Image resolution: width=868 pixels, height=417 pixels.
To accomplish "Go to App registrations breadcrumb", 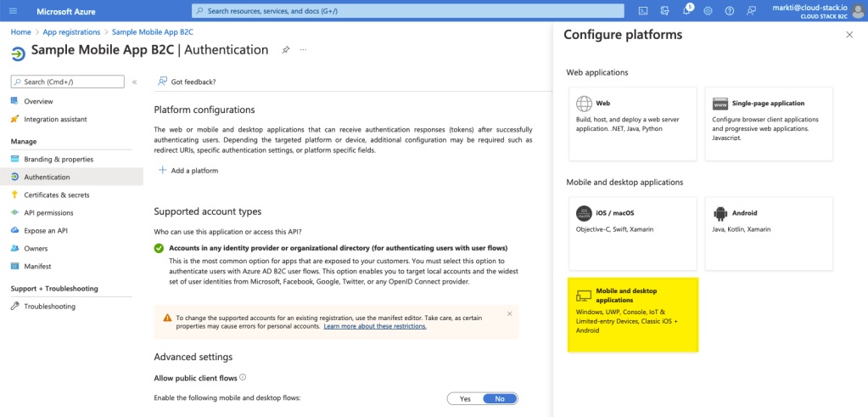I will click(71, 32).
